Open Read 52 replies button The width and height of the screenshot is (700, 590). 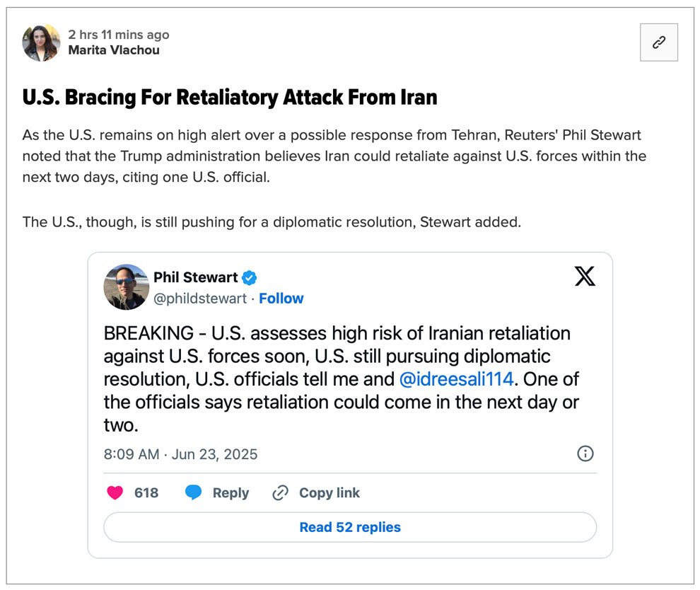[350, 527]
